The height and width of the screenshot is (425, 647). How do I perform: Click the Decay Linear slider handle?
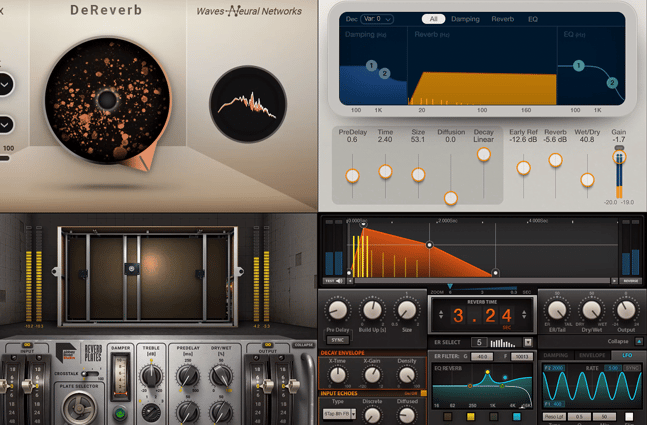click(x=484, y=154)
